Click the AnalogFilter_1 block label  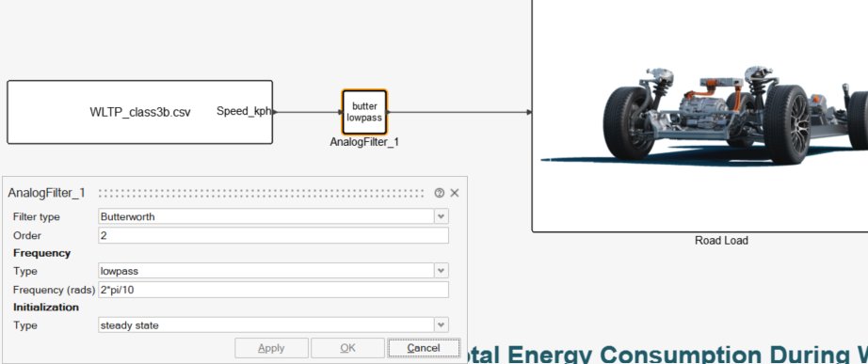point(364,142)
